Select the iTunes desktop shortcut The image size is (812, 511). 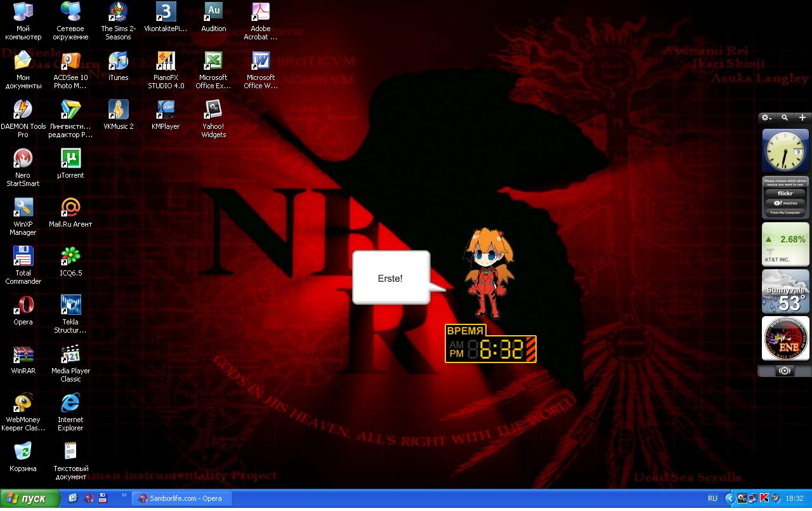(x=118, y=67)
